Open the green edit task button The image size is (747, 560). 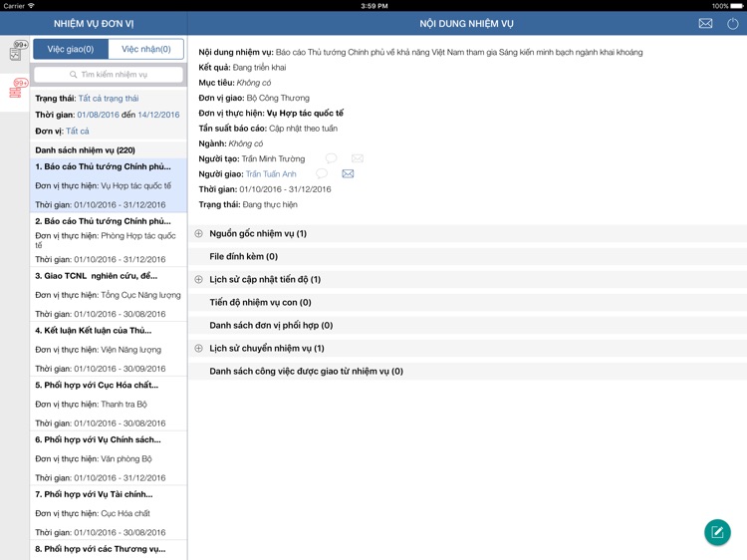pyautogui.click(x=717, y=532)
